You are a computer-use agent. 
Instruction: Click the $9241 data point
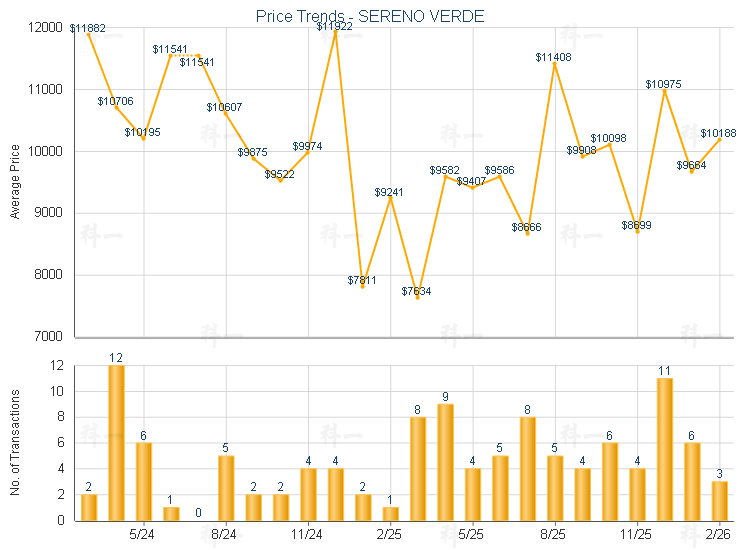click(x=390, y=197)
